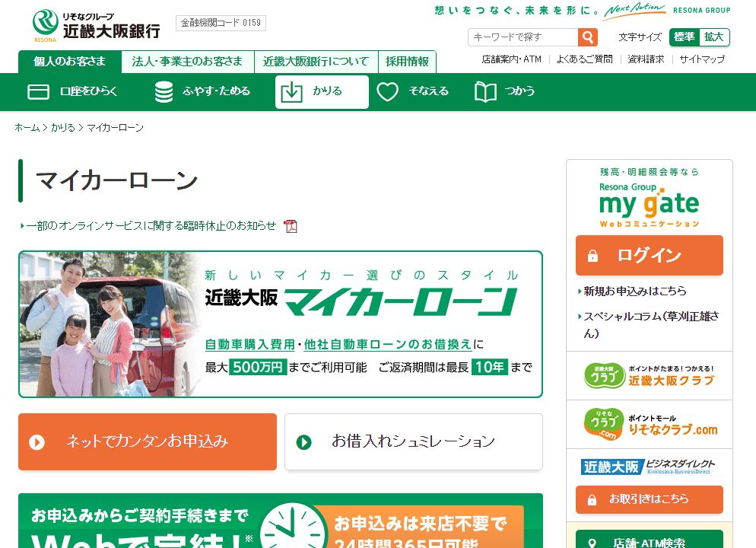Select the 採用情報 tab
756x548 pixels.
click(x=407, y=62)
